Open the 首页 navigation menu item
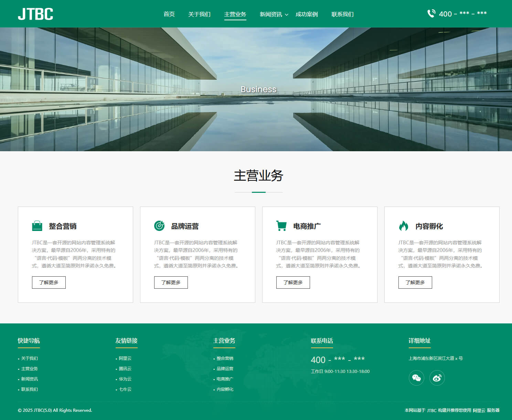 (169, 14)
